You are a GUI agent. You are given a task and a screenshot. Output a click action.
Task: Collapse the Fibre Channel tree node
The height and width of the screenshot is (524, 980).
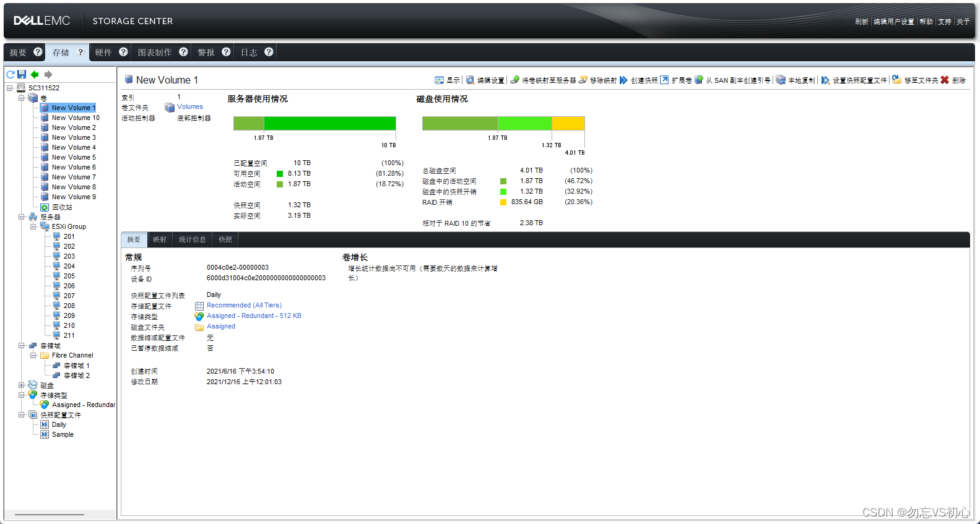coord(33,355)
